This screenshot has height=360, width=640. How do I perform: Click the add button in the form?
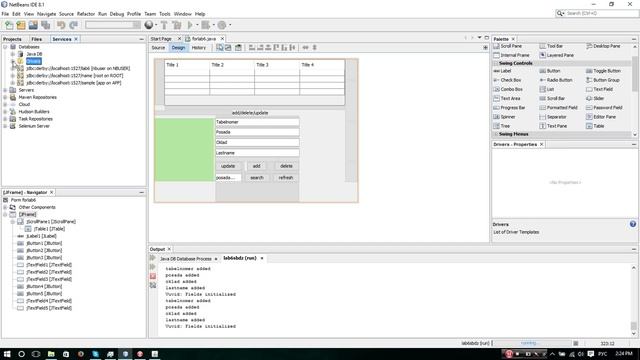pos(256,166)
